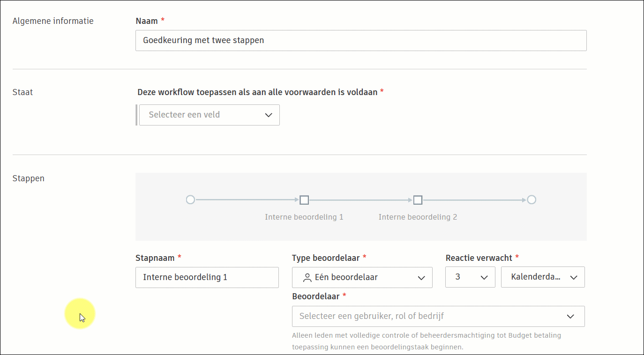Screen dimensions: 644x355
Task: Click the start circle node in workflow diagram
Action: click(x=190, y=200)
